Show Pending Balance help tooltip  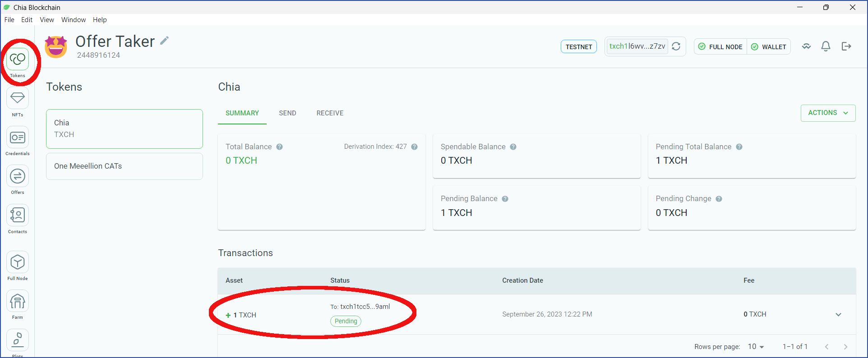pos(505,199)
